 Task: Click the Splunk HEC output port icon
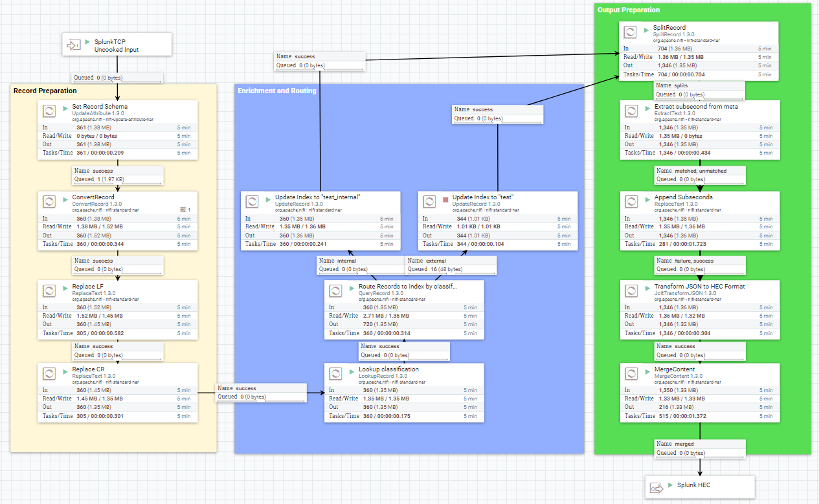coord(656,487)
